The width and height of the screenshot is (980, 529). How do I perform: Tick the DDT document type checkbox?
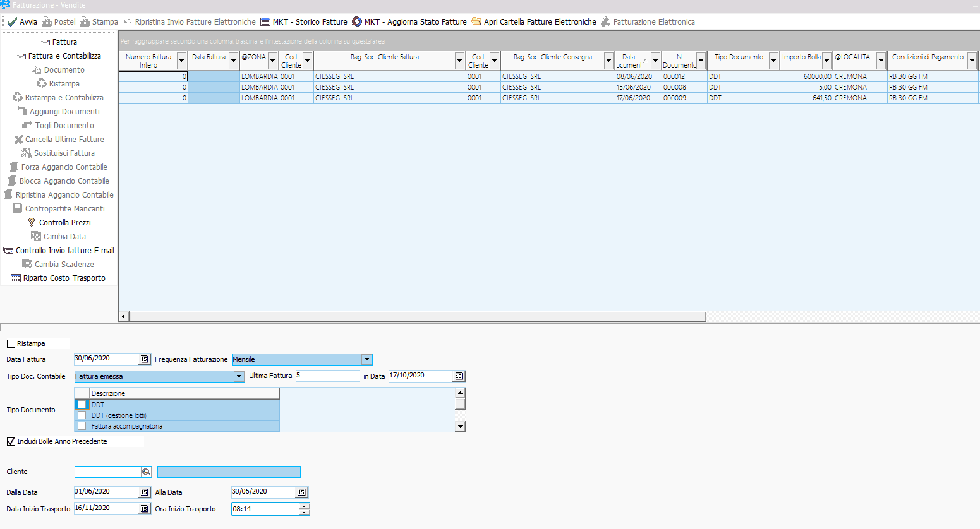pos(82,405)
